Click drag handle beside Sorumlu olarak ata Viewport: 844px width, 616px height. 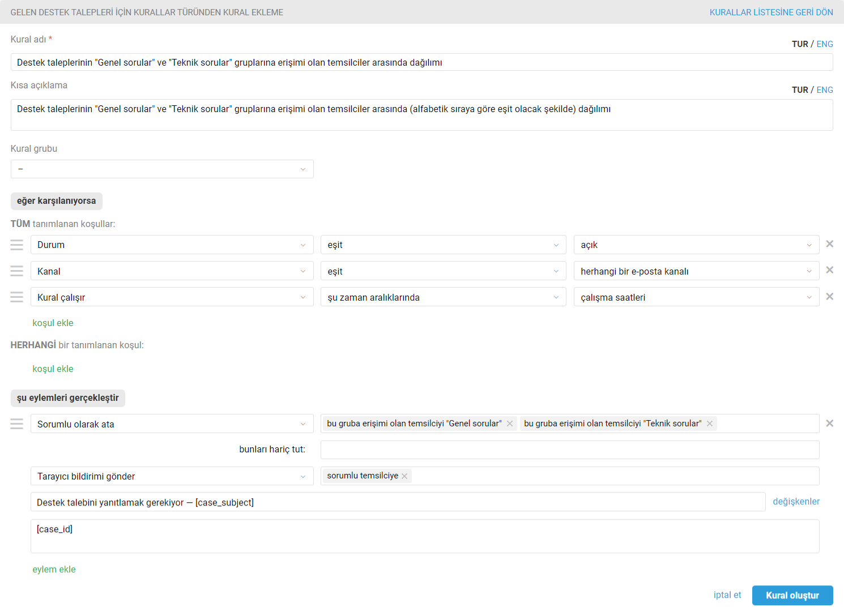[17, 424]
